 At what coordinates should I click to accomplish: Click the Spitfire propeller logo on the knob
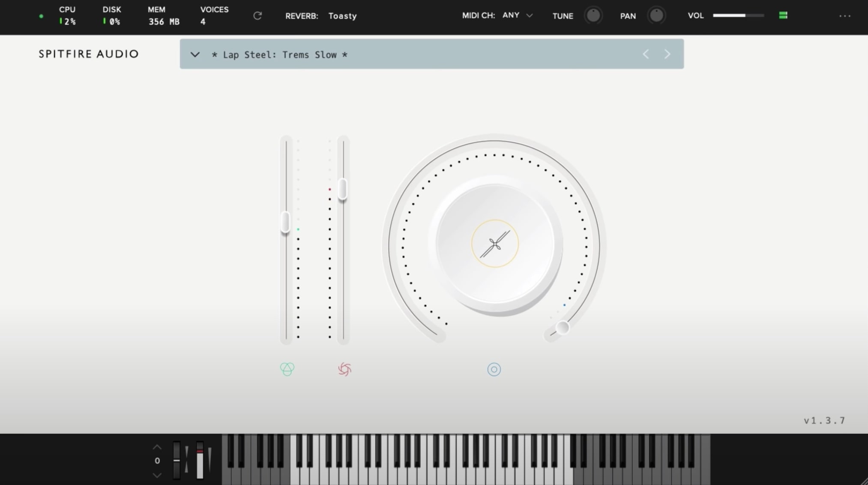point(495,244)
